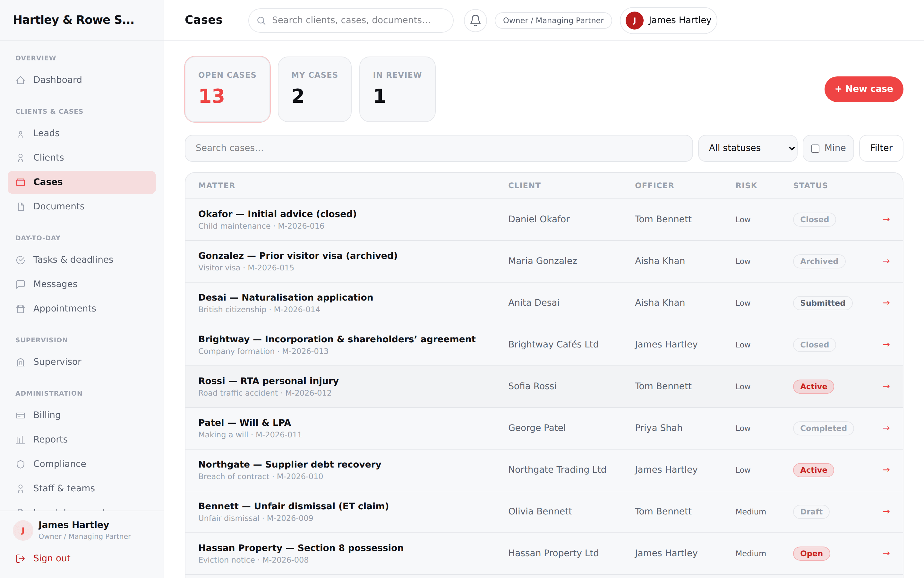This screenshot has height=578, width=924.
Task: Click client Brightway Cafés Ltd
Action: (x=553, y=345)
